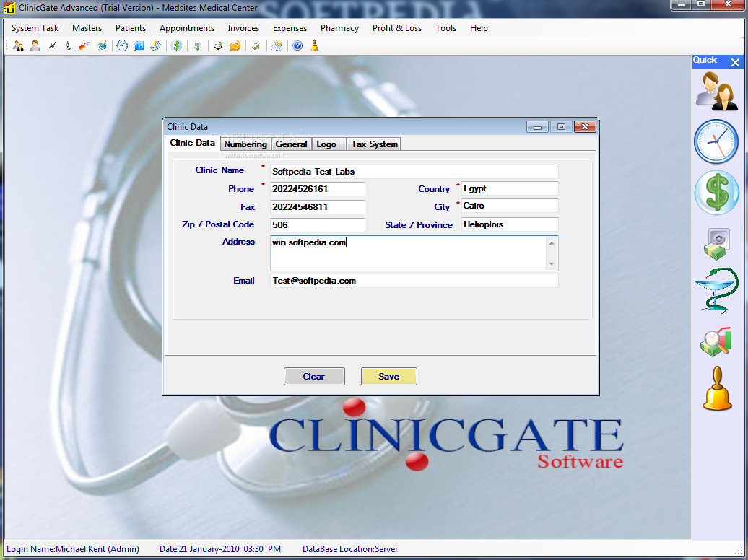
Task: Open the Pharmacy menu
Action: [339, 28]
